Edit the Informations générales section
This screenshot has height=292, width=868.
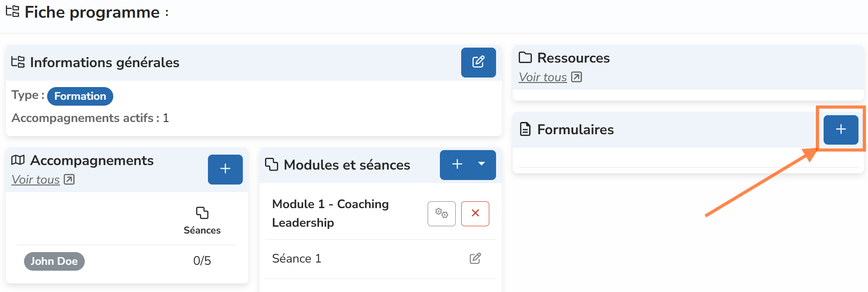pos(478,62)
